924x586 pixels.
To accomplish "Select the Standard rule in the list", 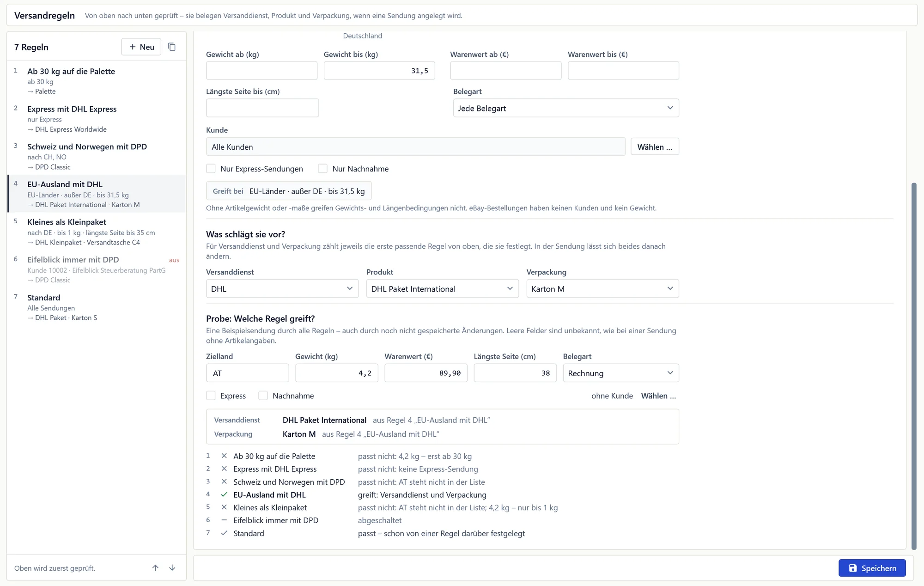I will pyautogui.click(x=97, y=307).
